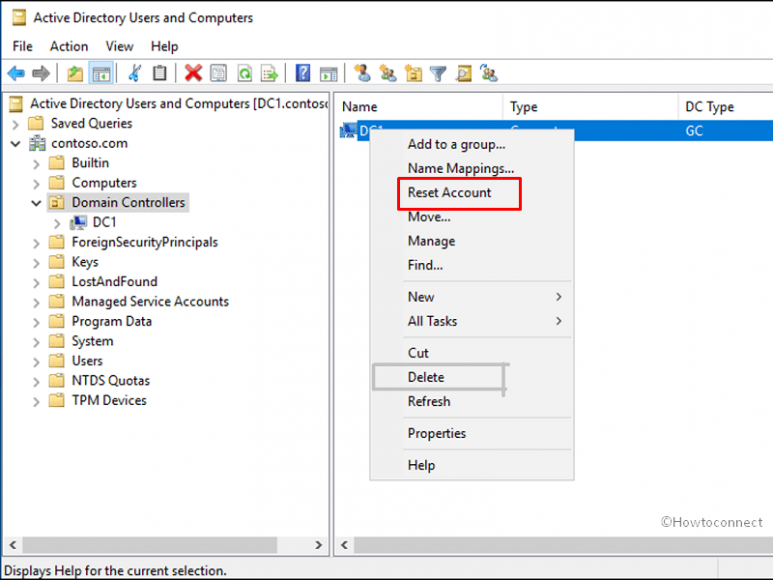Open filter options with funnel icon

point(438,74)
